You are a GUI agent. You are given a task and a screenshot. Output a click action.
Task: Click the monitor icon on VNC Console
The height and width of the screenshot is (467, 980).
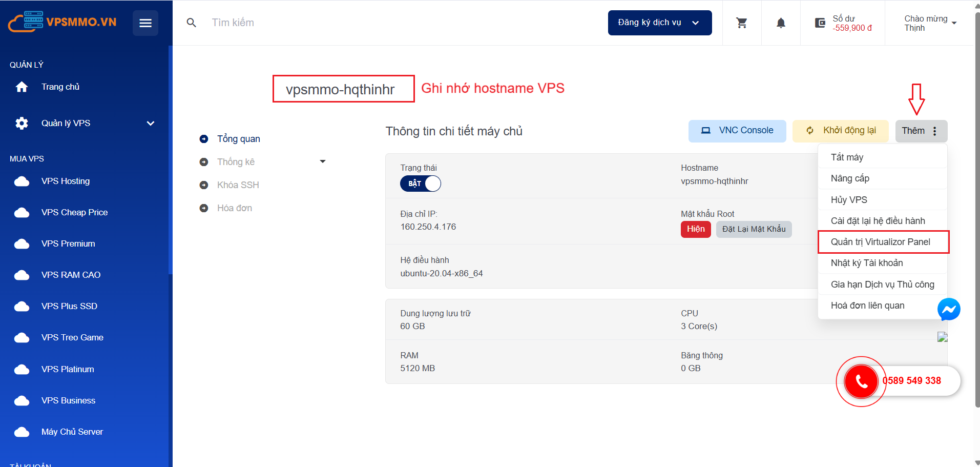(706, 130)
